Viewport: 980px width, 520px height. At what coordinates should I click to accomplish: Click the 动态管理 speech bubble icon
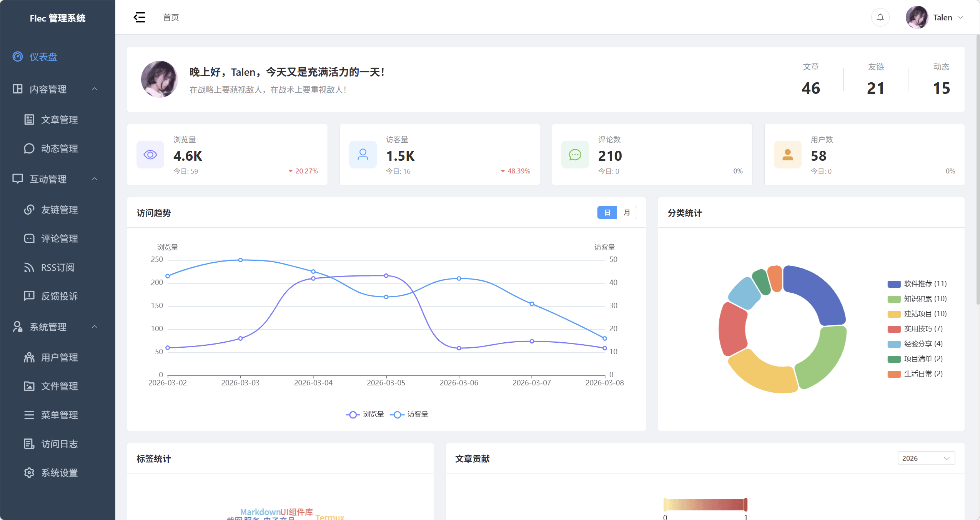pyautogui.click(x=29, y=148)
